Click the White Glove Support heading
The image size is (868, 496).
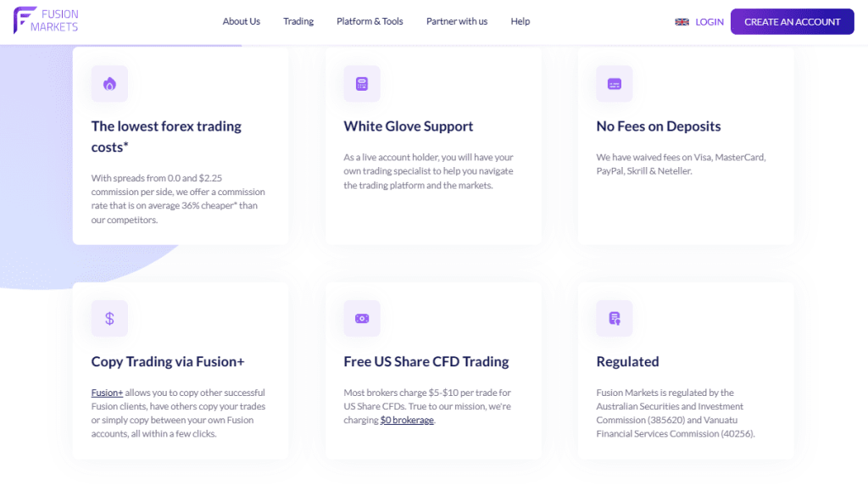[x=409, y=126]
